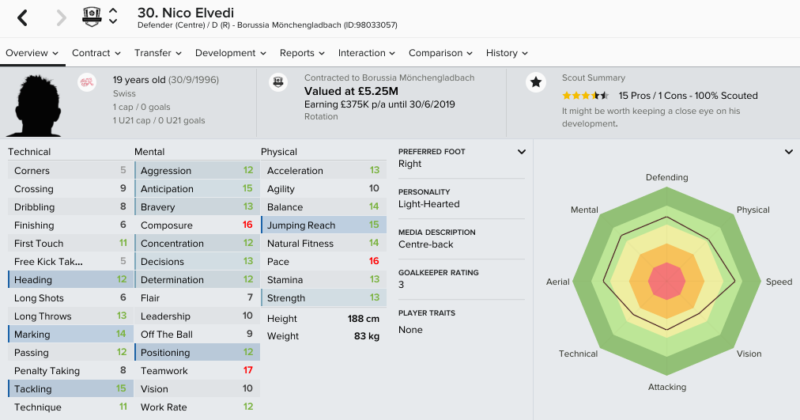Open the History menu
This screenshot has height=420, width=800.
tap(507, 53)
